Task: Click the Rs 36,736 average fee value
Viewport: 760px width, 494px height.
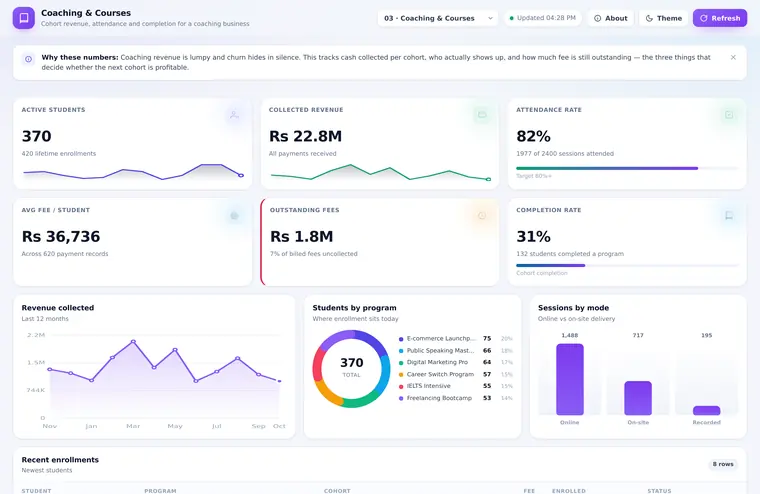Action: tap(61, 237)
